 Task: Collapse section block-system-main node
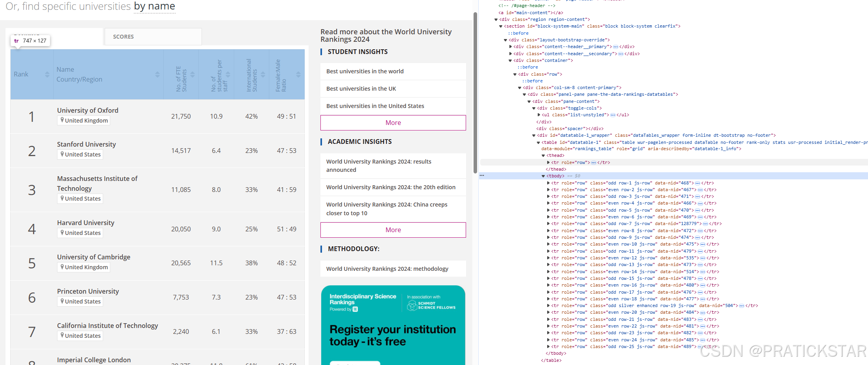[x=501, y=26]
